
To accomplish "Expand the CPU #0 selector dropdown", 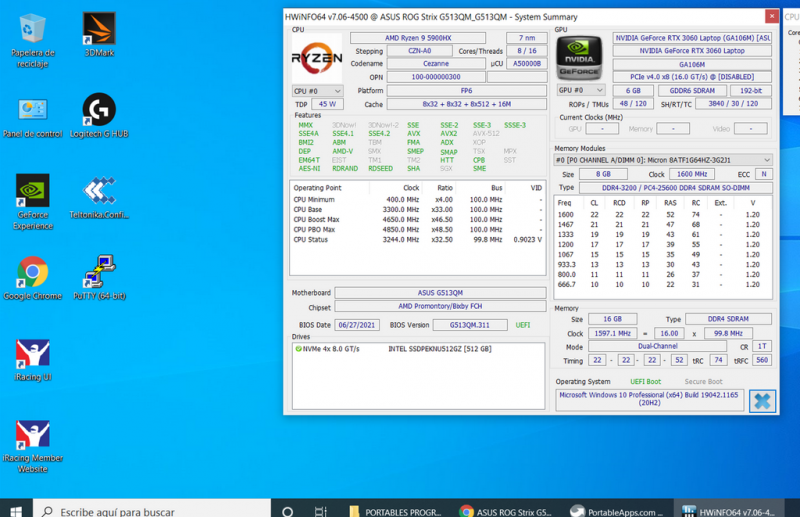I will 317,91.
